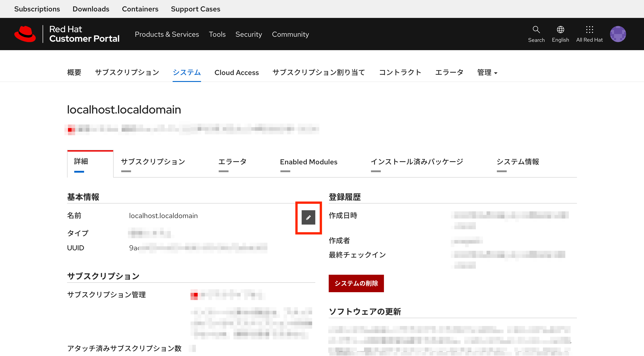Open the Tools menu
The width and height of the screenshot is (644, 356).
coord(217,34)
